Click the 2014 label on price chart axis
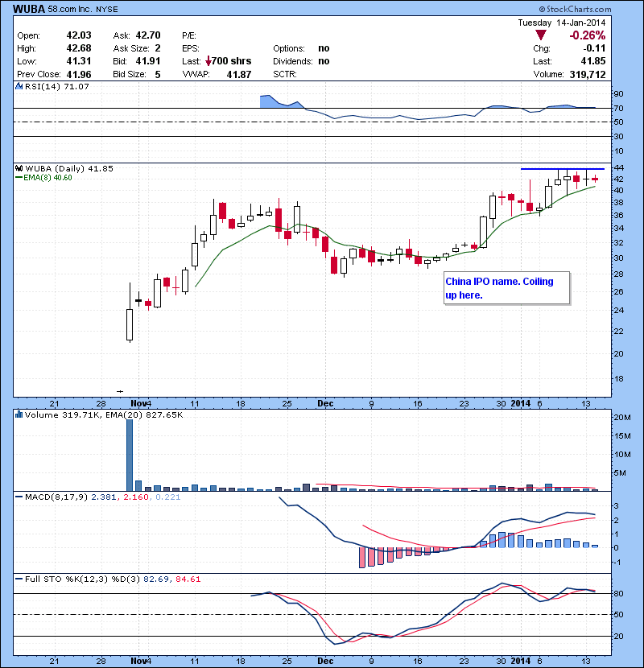This screenshot has height=668, width=644. click(x=520, y=402)
